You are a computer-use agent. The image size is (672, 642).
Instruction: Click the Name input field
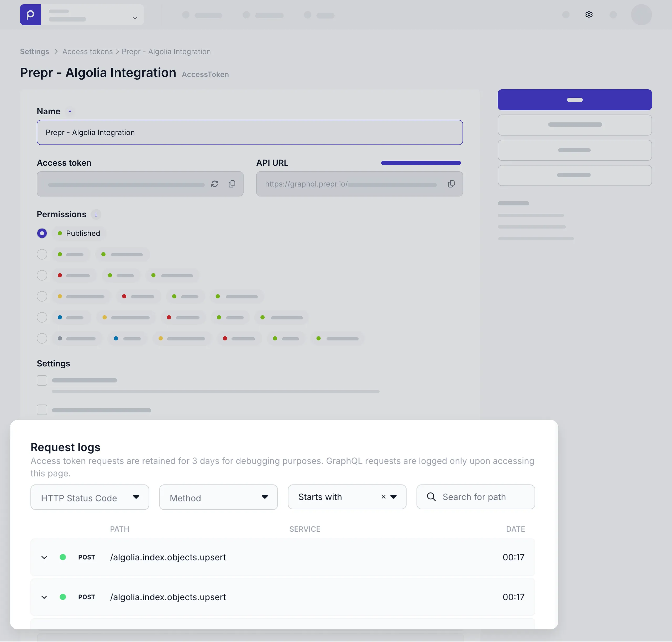click(x=250, y=132)
